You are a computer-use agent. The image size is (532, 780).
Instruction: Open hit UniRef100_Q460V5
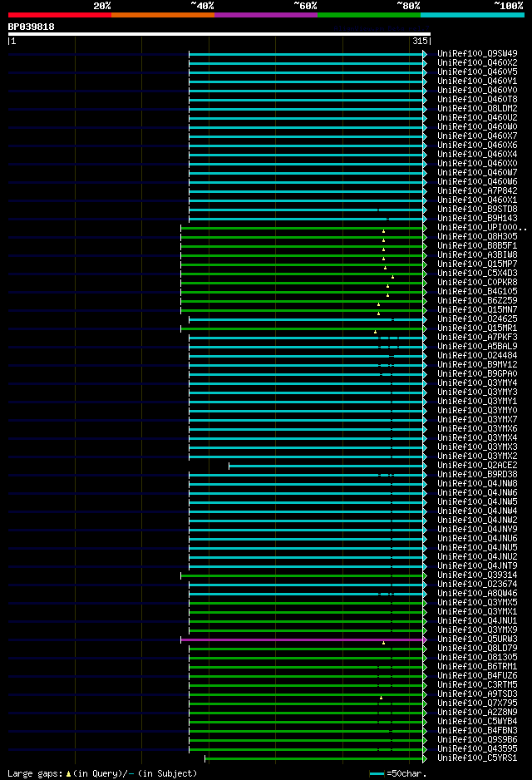(477, 72)
